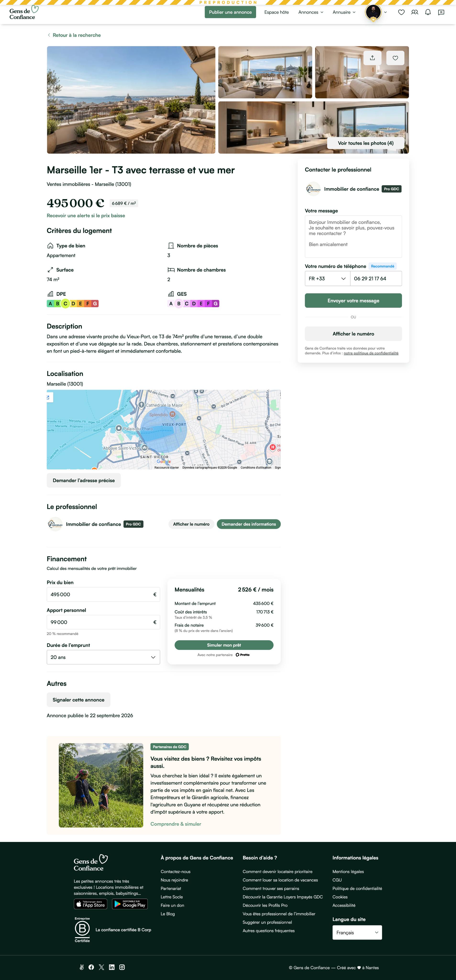Open the network people icon in header
The width and height of the screenshot is (456, 980).
[x=415, y=12]
